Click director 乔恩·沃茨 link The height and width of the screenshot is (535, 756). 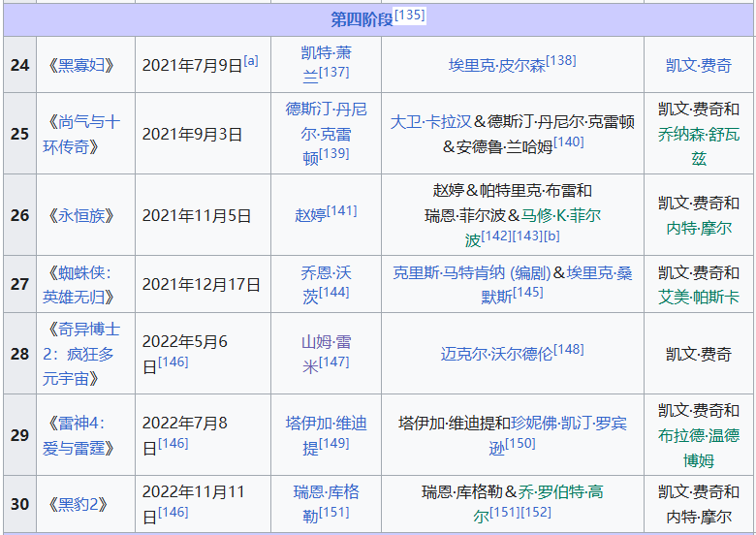tap(326, 273)
